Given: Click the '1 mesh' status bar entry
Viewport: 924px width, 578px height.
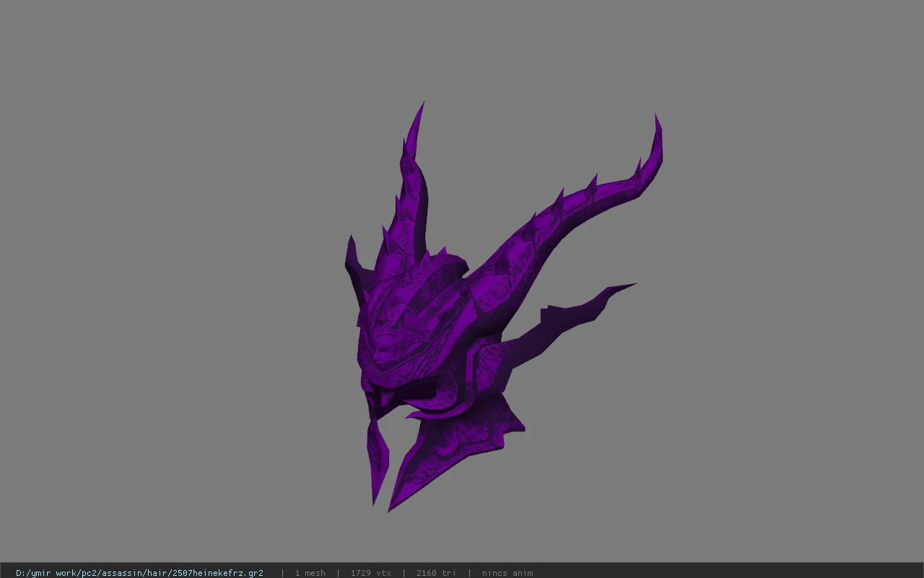Looking at the screenshot, I should (x=310, y=573).
